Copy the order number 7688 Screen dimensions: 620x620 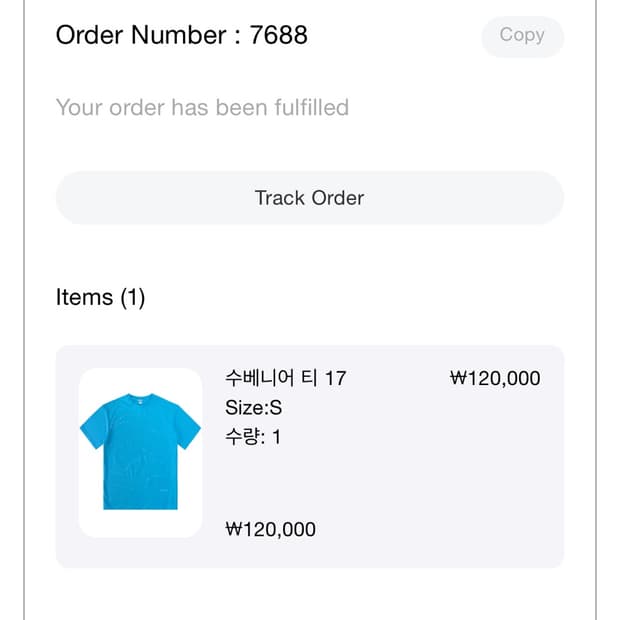pos(522,36)
